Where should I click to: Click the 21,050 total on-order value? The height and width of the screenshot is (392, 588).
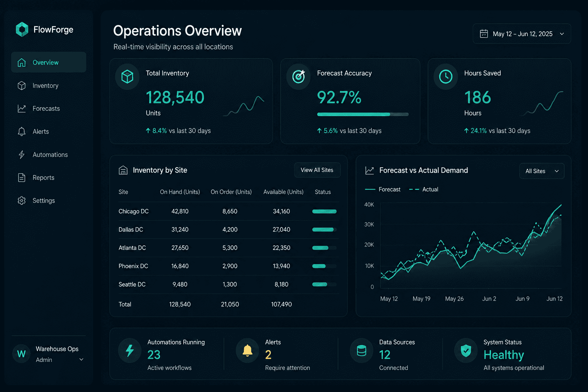tap(230, 304)
